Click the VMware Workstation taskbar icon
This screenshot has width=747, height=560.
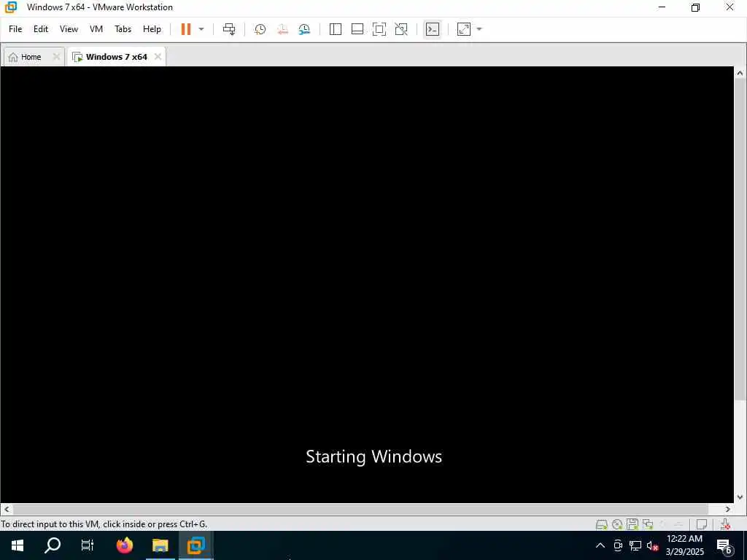[196, 545]
